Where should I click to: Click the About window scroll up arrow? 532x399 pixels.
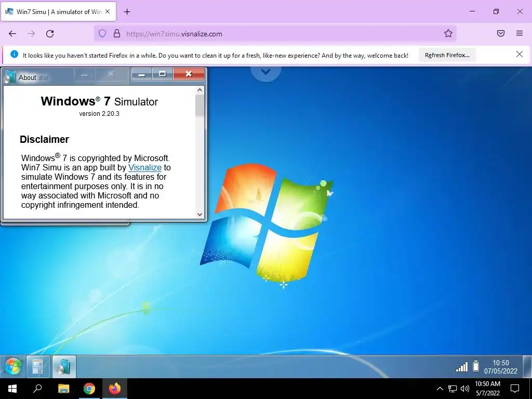click(199, 90)
